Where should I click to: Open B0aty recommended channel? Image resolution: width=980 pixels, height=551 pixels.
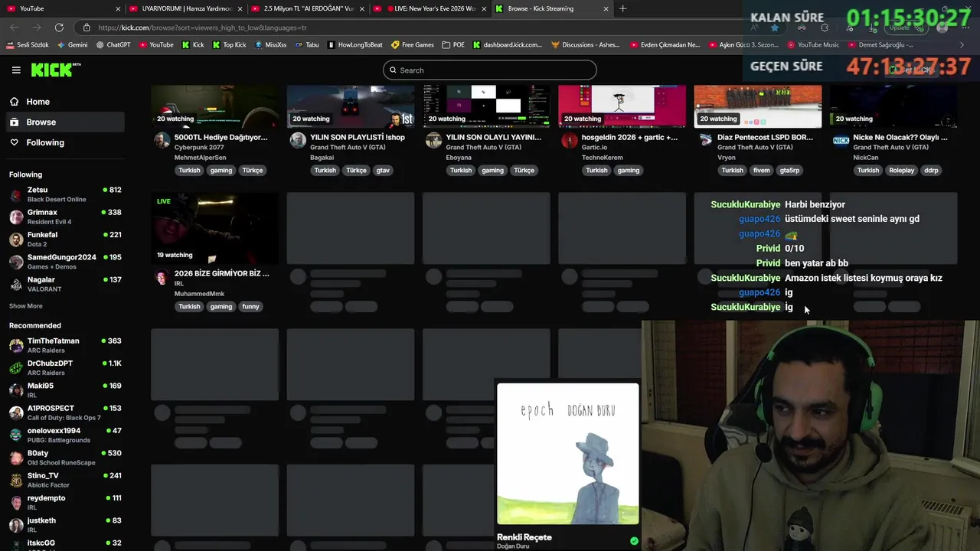coord(65,458)
